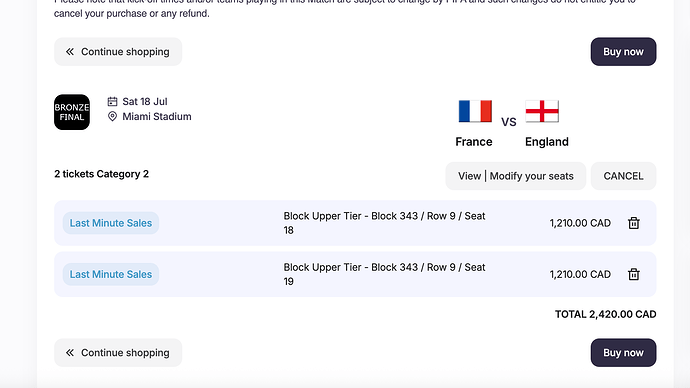Screen dimensions: 690x388
Task: Click the Bronze Final match badge
Action: (x=72, y=112)
